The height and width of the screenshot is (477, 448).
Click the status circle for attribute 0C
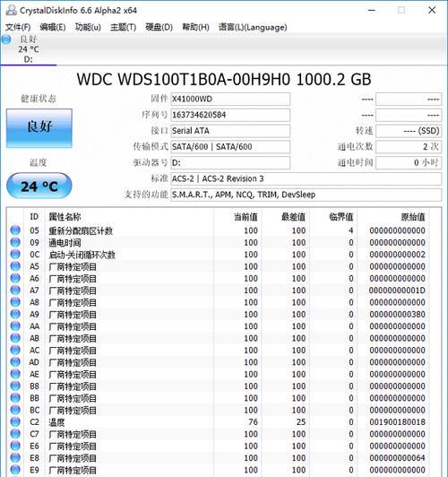[15, 254]
